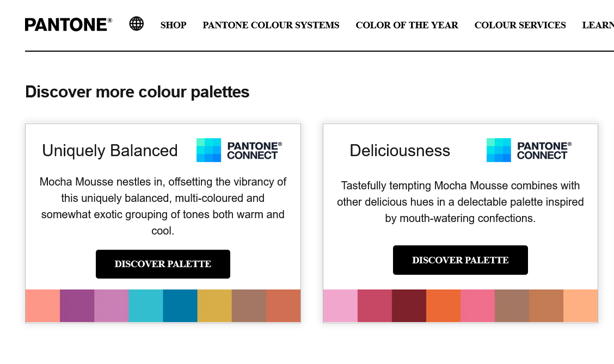Pick the dark burgundy swatch in Deliciousness
The width and height of the screenshot is (614, 364).
click(x=409, y=306)
